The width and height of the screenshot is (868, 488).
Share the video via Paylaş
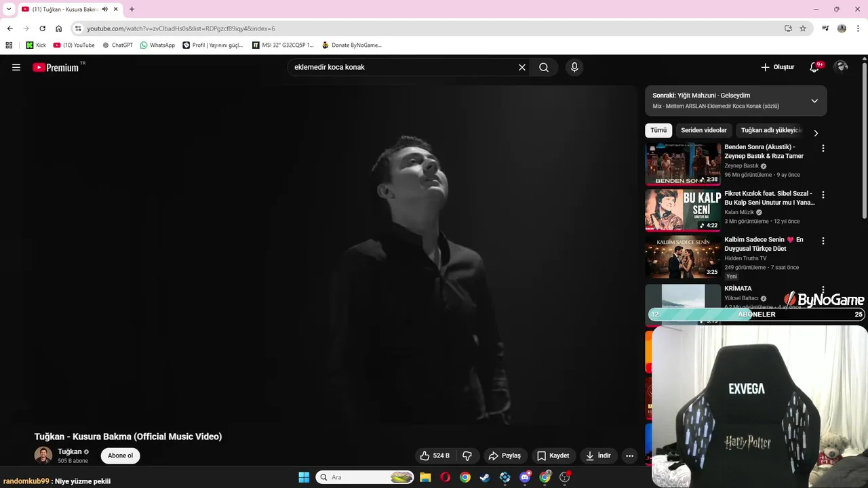pyautogui.click(x=505, y=455)
